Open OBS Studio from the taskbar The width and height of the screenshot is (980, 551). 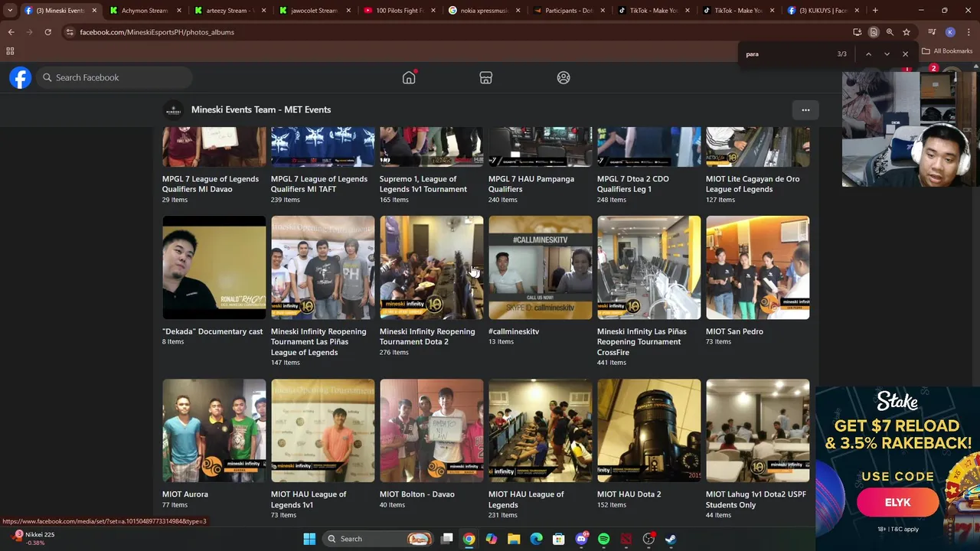(648, 539)
